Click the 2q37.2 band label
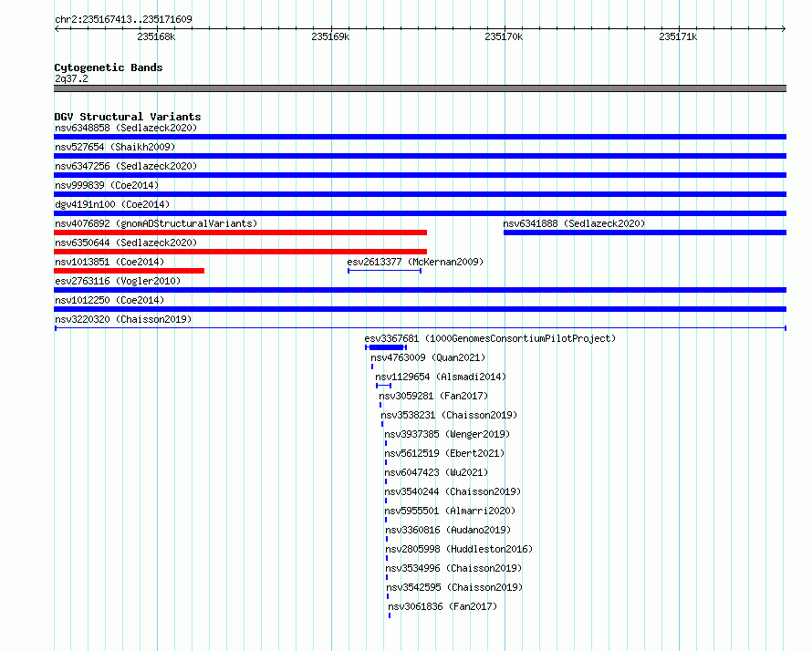This screenshot has height=651, width=812. [x=71, y=78]
